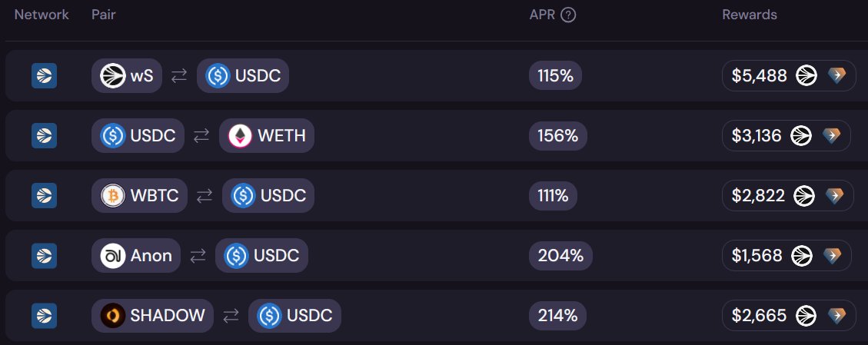Open the $5,488 rewards badge

click(789, 76)
